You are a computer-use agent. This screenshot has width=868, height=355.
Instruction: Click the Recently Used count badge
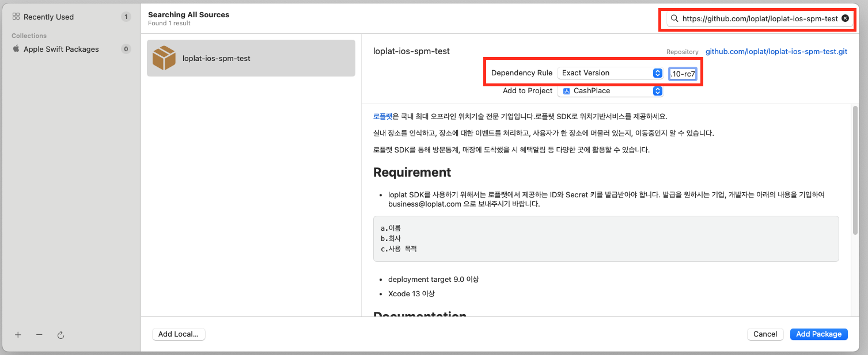tap(126, 17)
